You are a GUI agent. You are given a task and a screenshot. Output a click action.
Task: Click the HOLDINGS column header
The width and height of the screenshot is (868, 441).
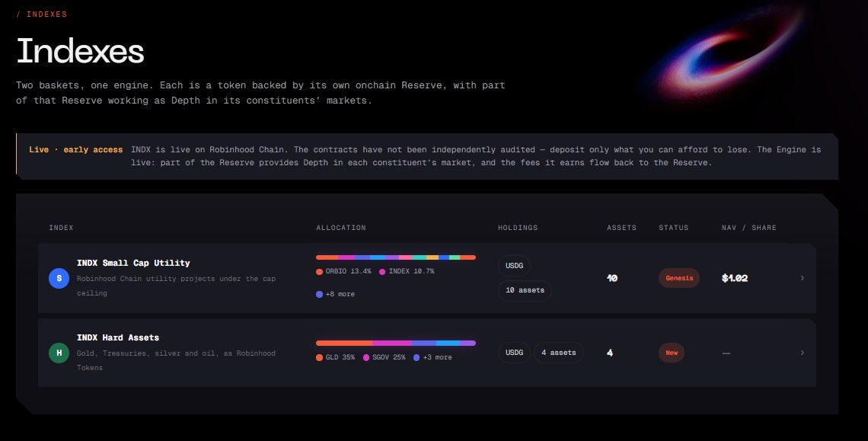(518, 228)
